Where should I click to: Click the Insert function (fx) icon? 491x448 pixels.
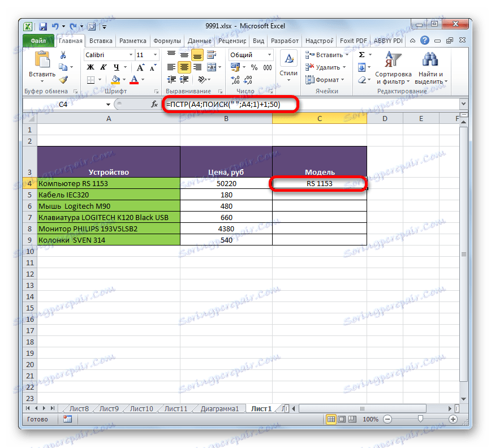(154, 104)
